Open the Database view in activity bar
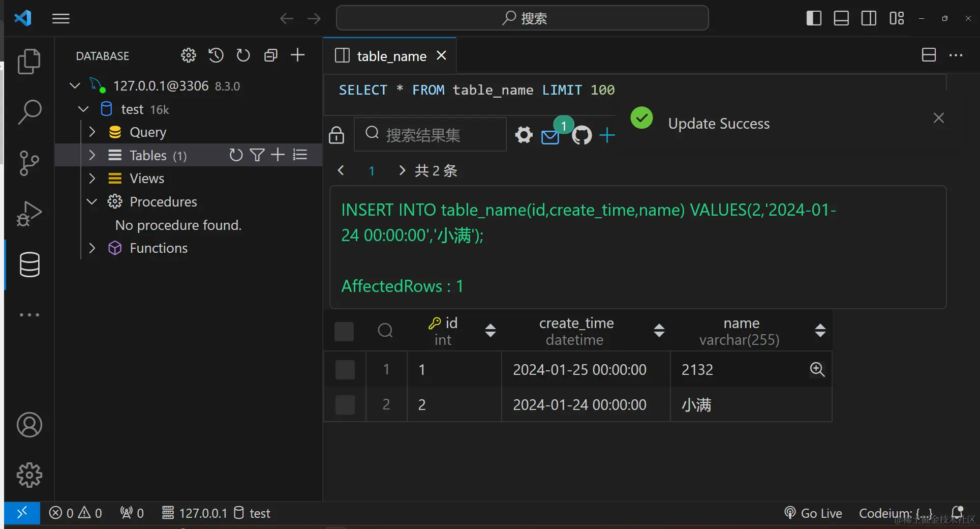980x529 pixels. click(x=29, y=264)
